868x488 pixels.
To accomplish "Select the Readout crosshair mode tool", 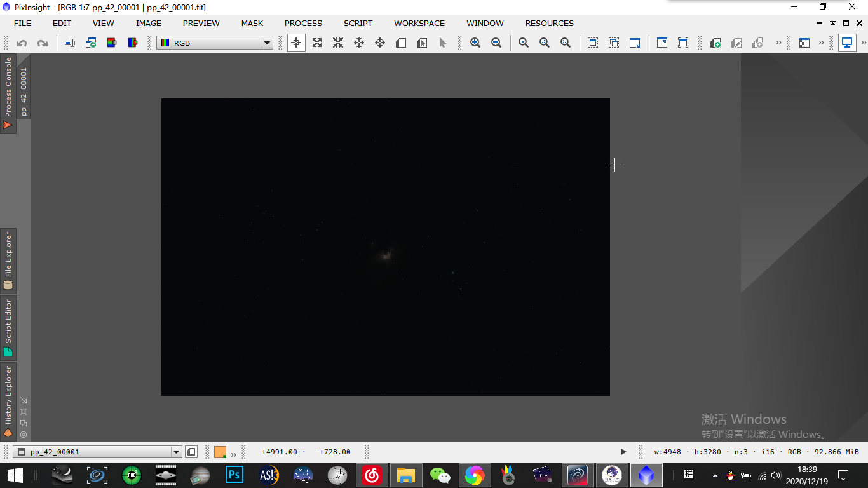I will pyautogui.click(x=296, y=43).
